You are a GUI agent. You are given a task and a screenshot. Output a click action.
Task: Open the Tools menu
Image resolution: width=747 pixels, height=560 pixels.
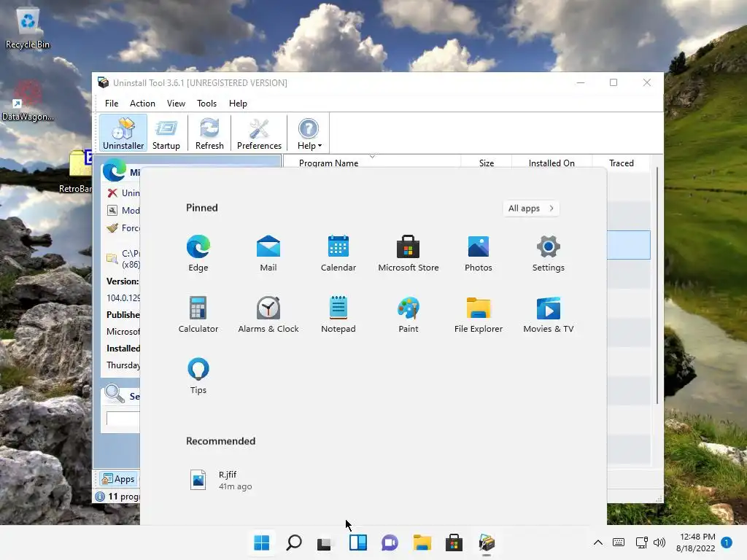pos(206,104)
